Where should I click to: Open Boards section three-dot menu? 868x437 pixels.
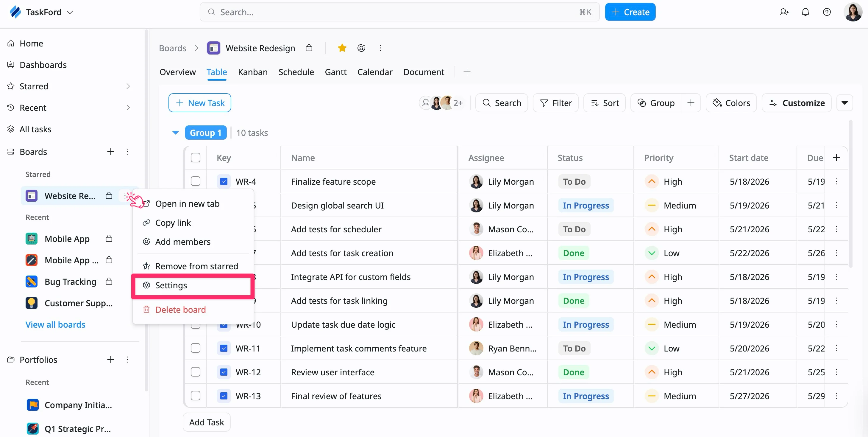[x=127, y=151]
